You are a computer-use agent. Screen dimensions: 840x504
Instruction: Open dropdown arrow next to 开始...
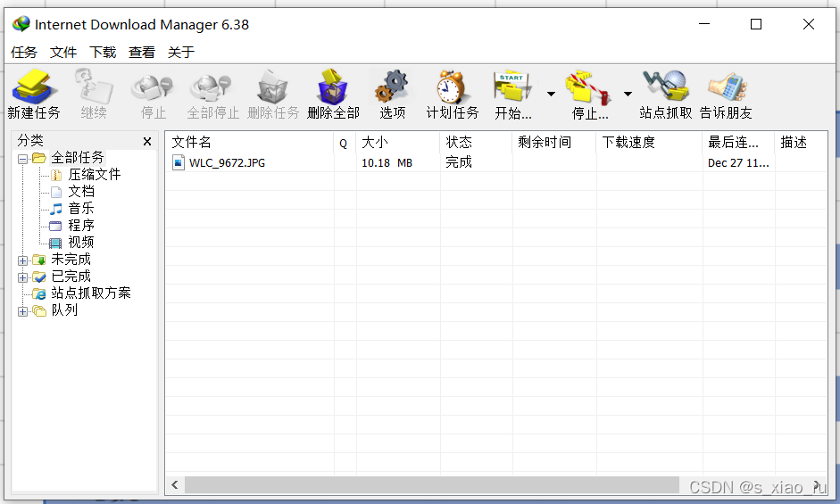[x=551, y=95]
